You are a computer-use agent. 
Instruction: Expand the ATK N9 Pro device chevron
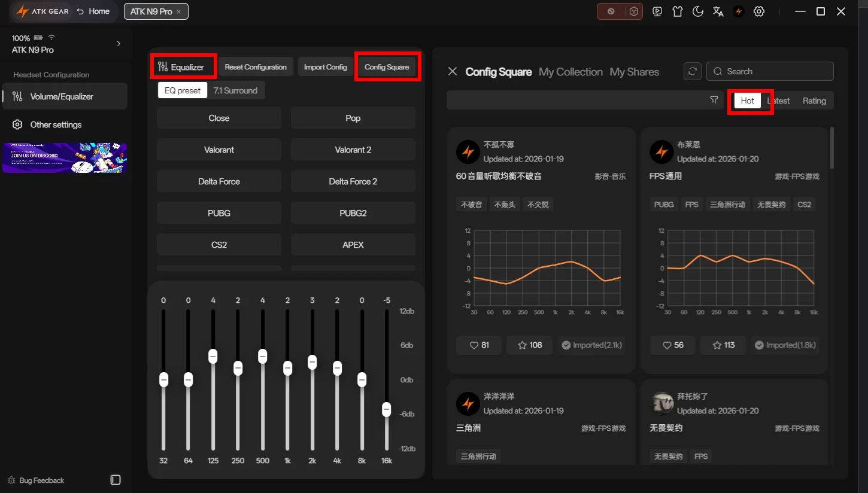click(119, 44)
